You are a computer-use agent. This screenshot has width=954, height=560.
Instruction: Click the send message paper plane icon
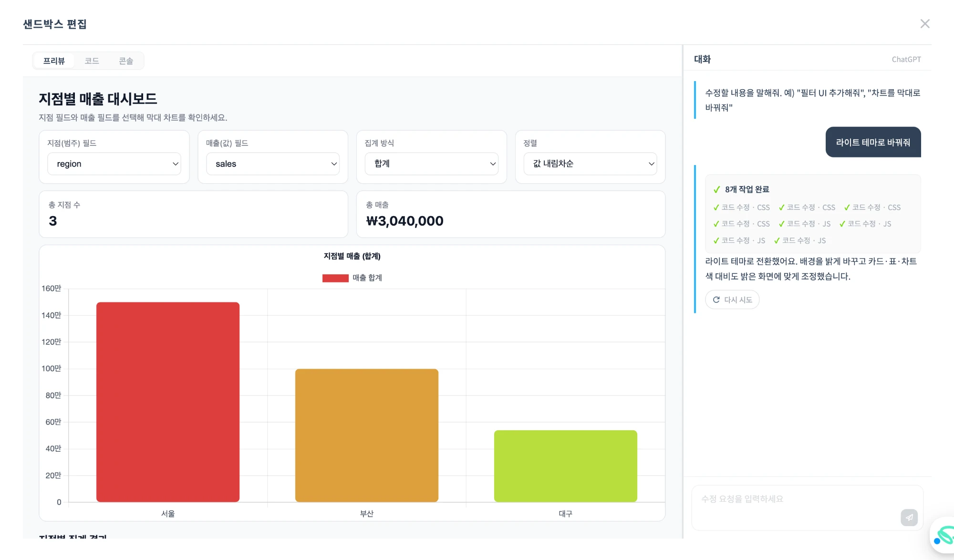909,518
